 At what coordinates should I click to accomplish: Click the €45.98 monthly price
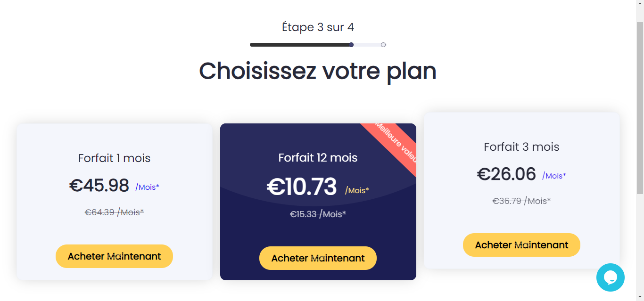point(99,186)
